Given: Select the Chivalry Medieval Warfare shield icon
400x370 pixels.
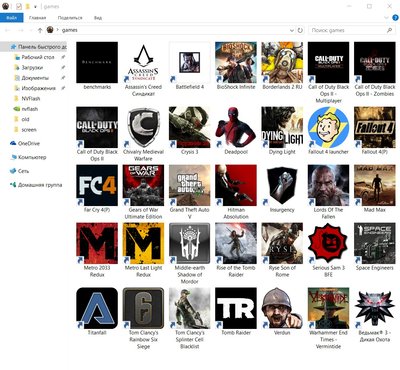Looking at the screenshot, I should (x=143, y=127).
